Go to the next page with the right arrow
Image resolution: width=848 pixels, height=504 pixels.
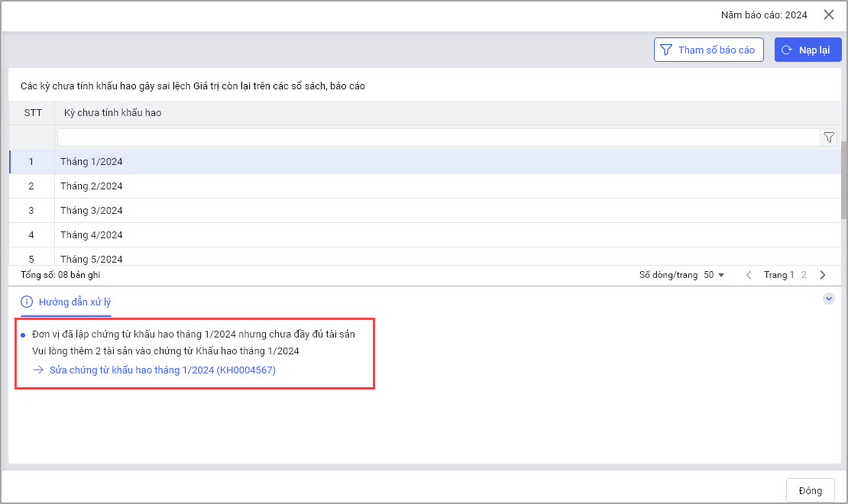pyautogui.click(x=823, y=275)
